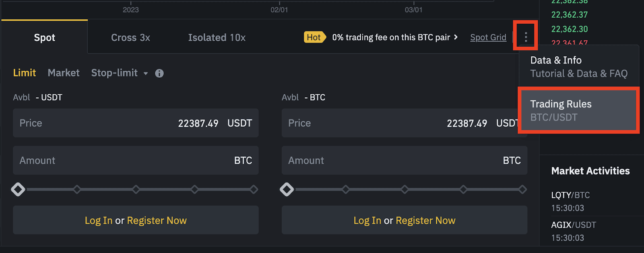The image size is (644, 253).
Task: Open the Cross 3x margin tab
Action: tap(130, 37)
